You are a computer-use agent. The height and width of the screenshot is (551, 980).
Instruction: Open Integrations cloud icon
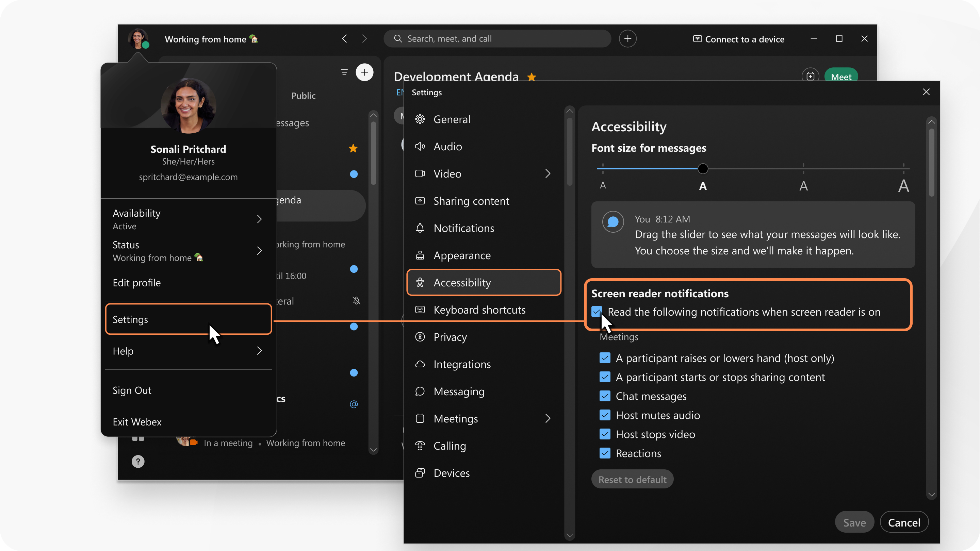420,364
